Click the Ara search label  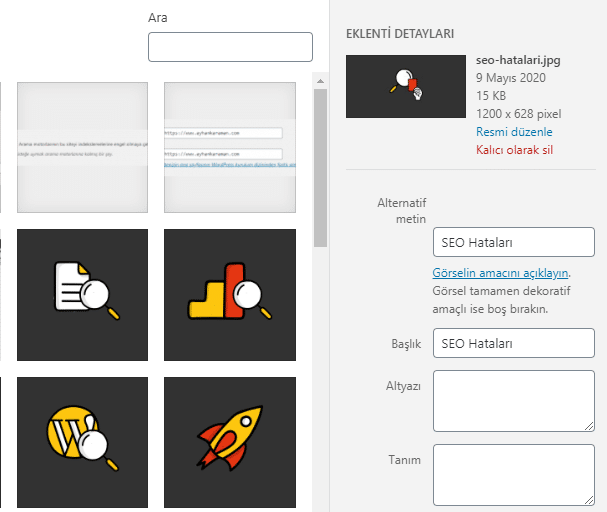pyautogui.click(x=158, y=18)
